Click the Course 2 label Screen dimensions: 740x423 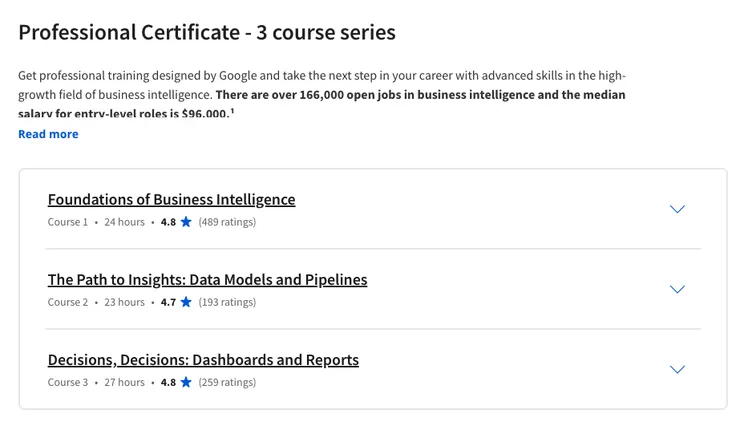(68, 302)
